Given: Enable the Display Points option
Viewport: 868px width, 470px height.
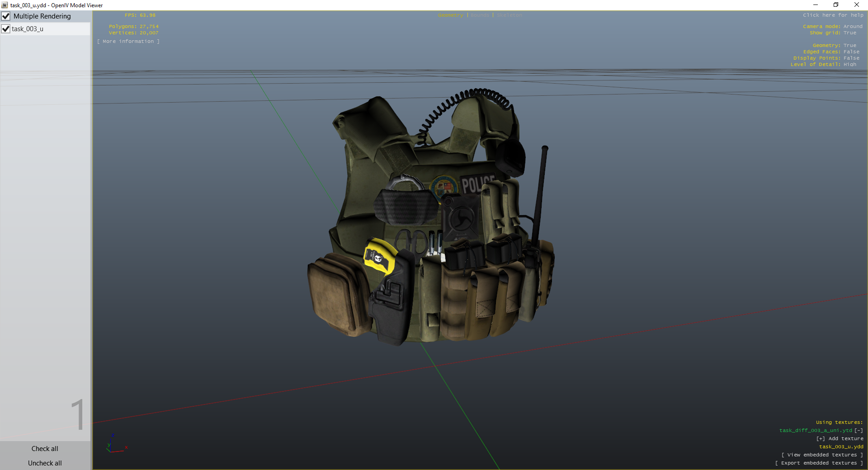Looking at the screenshot, I should tap(851, 58).
